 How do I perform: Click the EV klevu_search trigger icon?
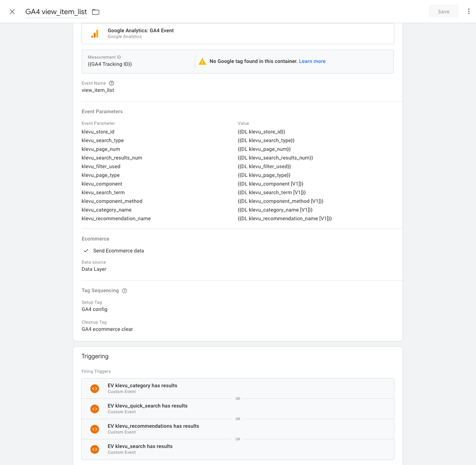click(x=95, y=449)
